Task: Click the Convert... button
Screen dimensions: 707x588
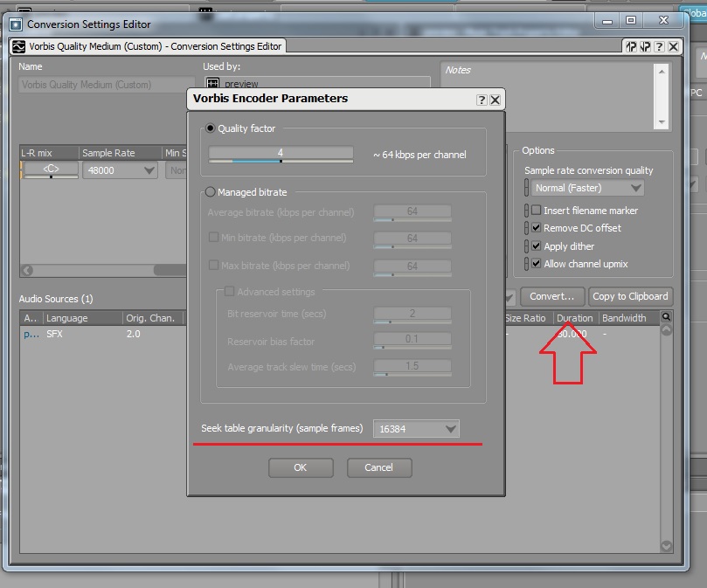Action: (x=552, y=297)
